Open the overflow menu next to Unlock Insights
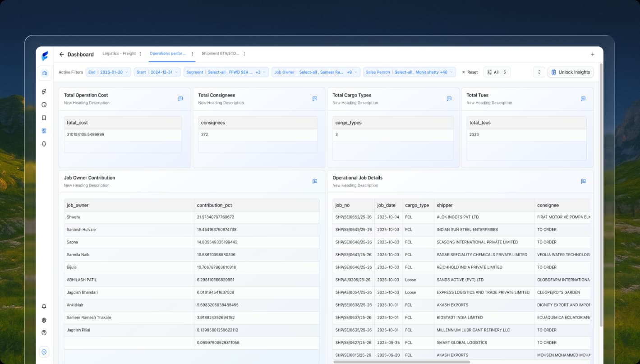This screenshot has height=364, width=640. tap(539, 72)
